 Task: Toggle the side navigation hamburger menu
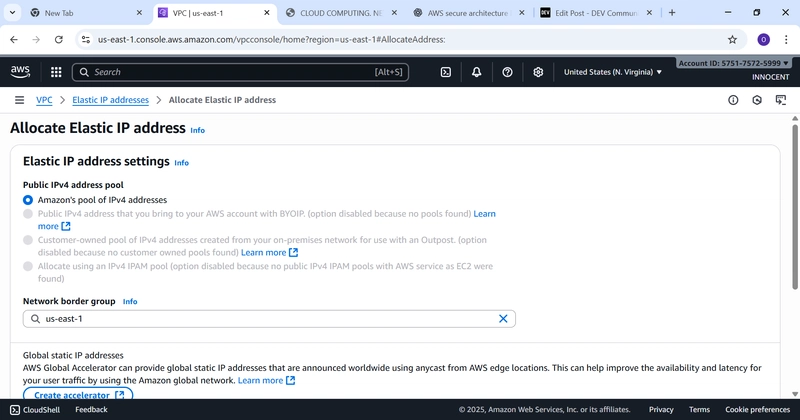[19, 100]
